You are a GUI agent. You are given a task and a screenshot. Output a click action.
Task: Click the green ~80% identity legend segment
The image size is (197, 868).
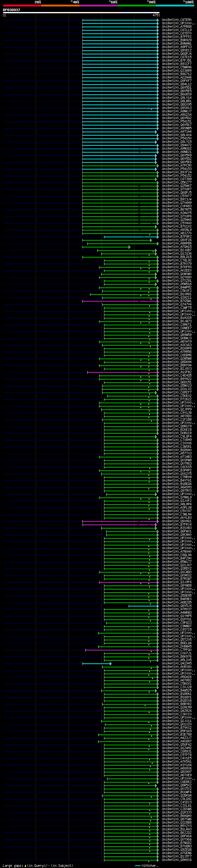pyautogui.click(x=137, y=6)
